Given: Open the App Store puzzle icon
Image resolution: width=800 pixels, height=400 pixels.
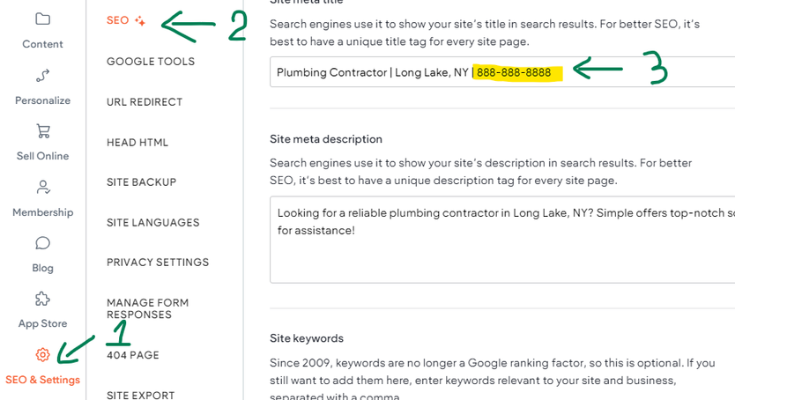Looking at the screenshot, I should tap(42, 299).
